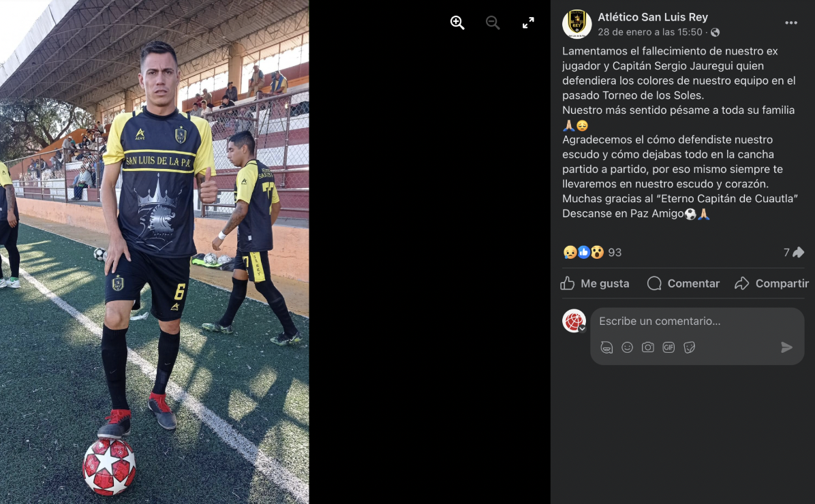Open the Atlético San Luis Rey page name
Viewport: 815px width, 504px height.
point(653,17)
